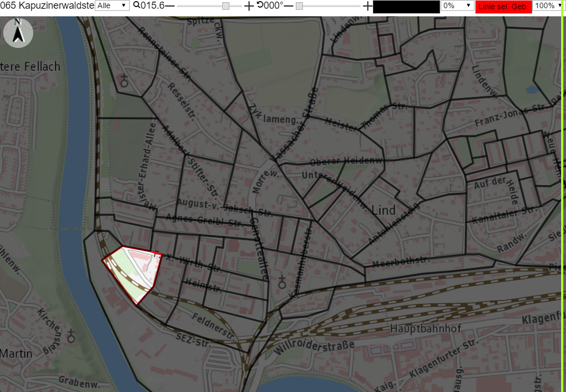Click church symbol near Rennsteiner Str.

tap(124, 81)
